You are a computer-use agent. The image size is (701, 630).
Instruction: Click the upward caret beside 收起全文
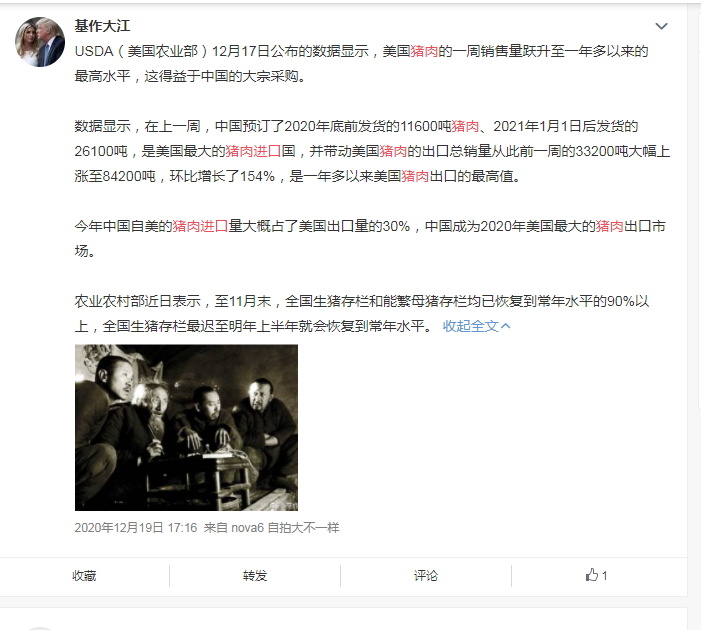point(506,326)
